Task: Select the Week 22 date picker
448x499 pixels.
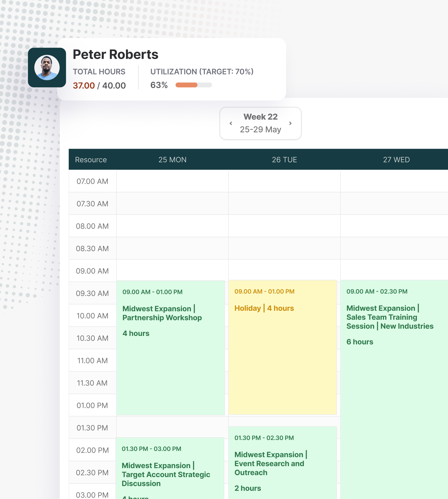Action: pos(260,123)
